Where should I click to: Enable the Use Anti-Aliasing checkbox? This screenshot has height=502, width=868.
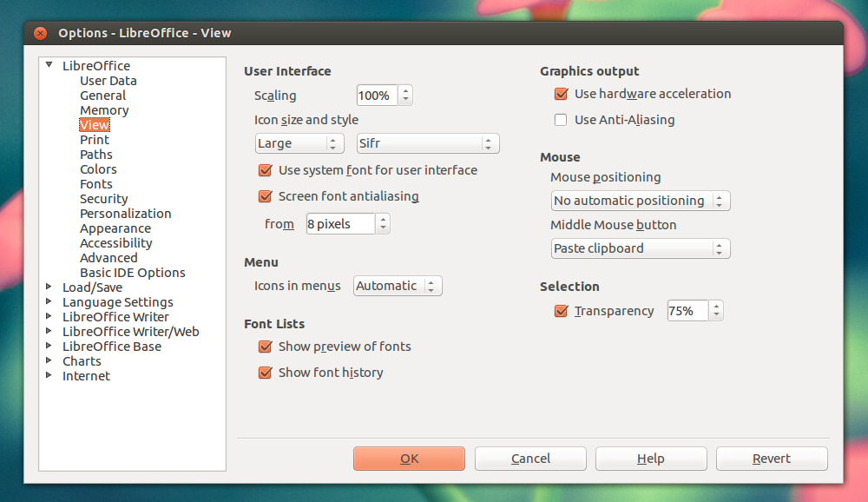pos(561,120)
